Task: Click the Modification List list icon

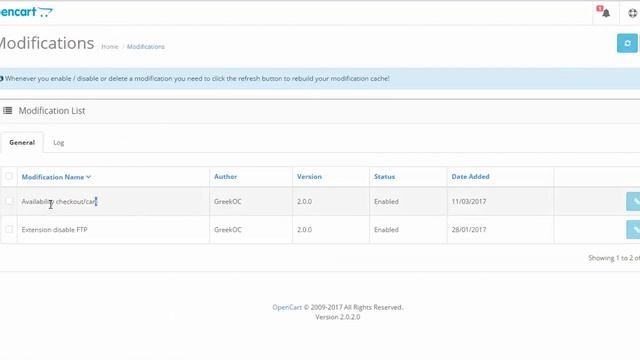Action: point(7,111)
